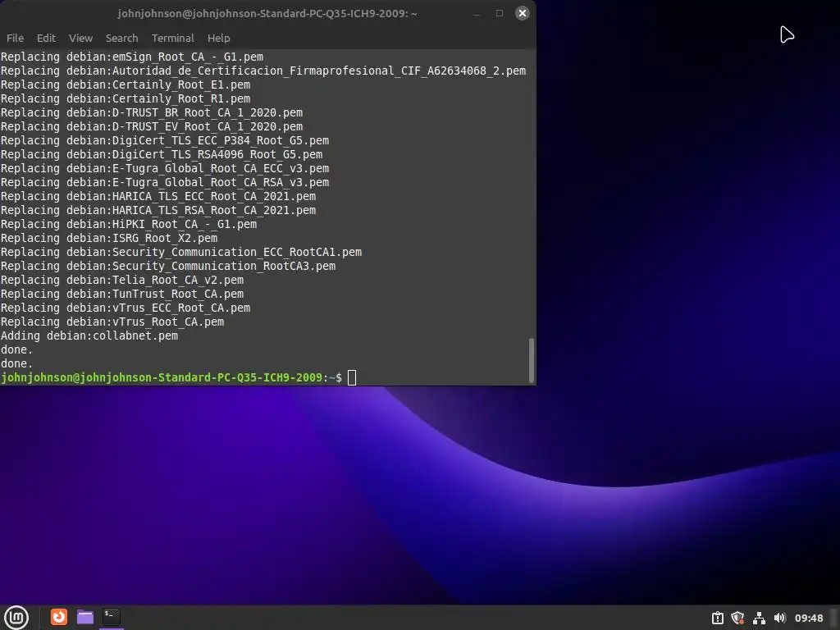
Task: Open the View menu in Terminal
Action: (80, 38)
